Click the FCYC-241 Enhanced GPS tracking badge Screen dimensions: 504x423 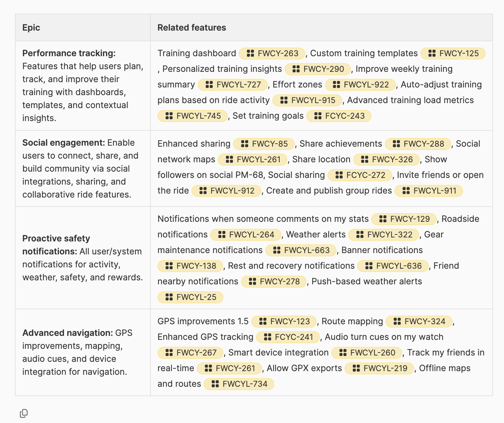pos(288,337)
